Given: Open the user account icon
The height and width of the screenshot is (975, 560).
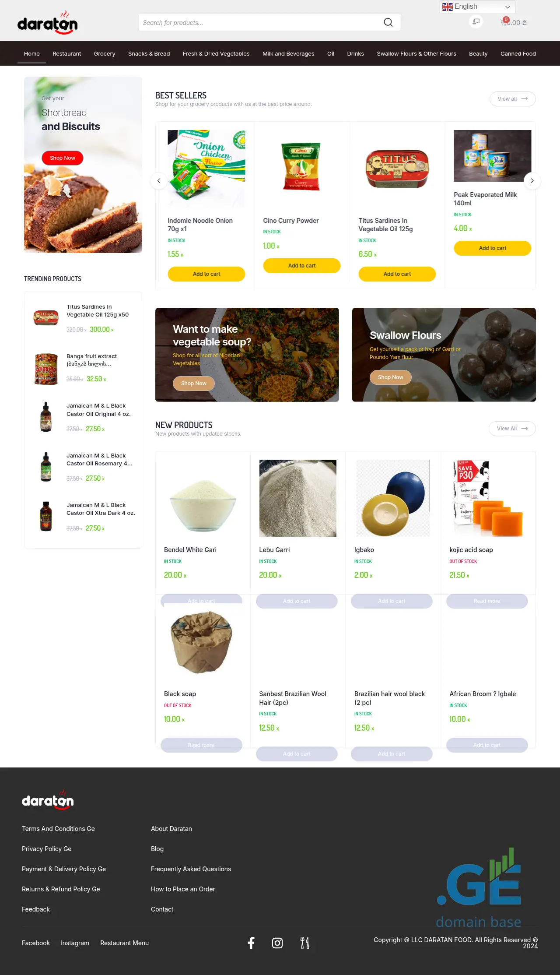Looking at the screenshot, I should pyautogui.click(x=476, y=21).
